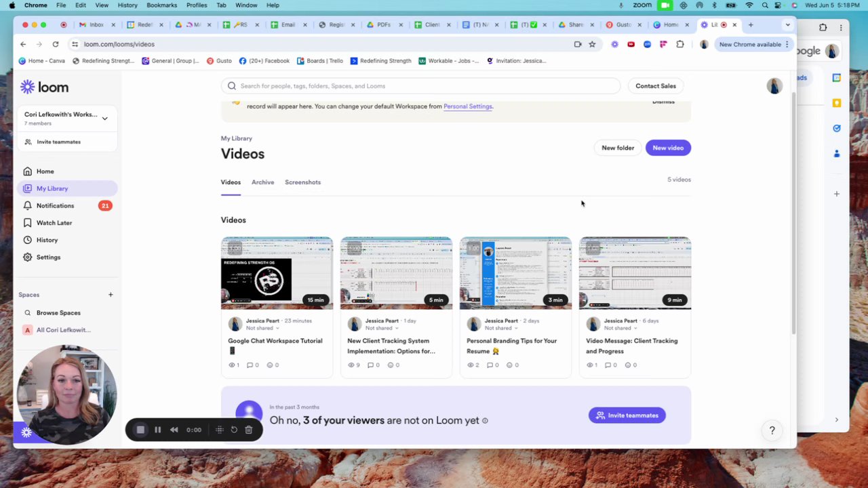Viewport: 868px width, 488px height.
Task: Switch to the Archive tab
Action: tap(262, 182)
